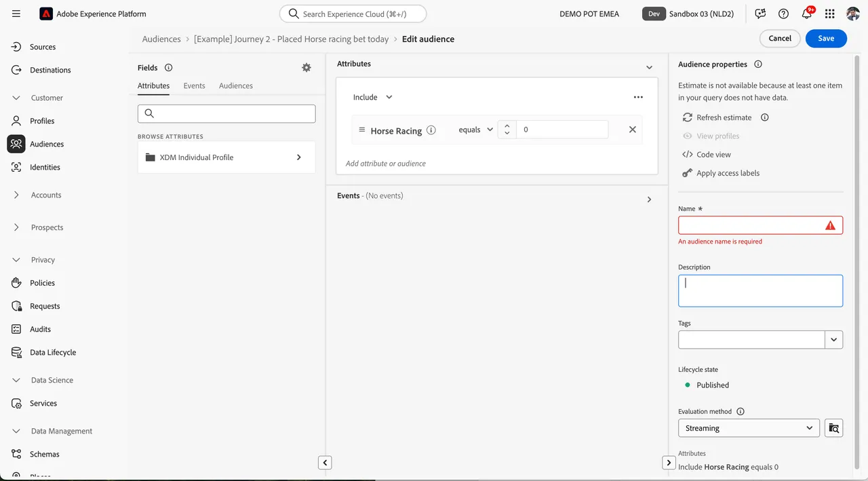The width and height of the screenshot is (868, 481).
Task: Click the browse audiences icon beside Streaming
Action: click(834, 428)
